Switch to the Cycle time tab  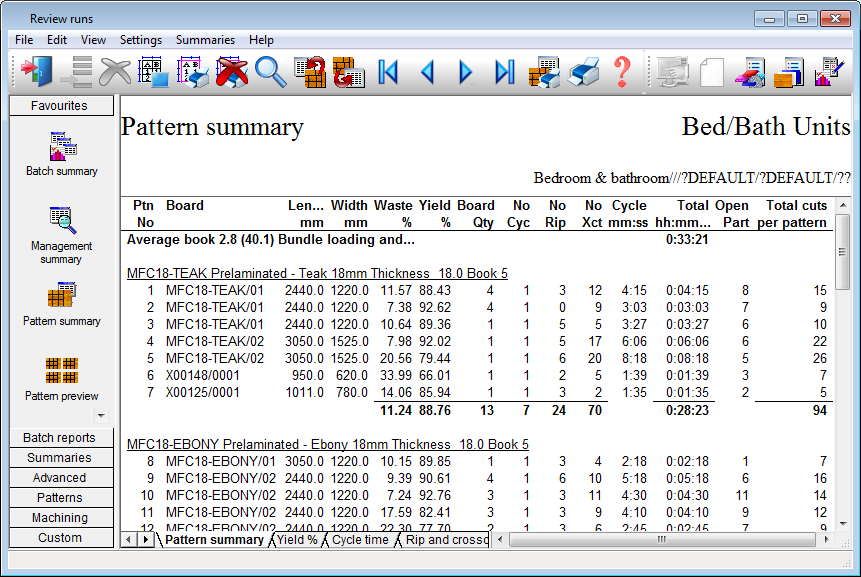[x=360, y=540]
